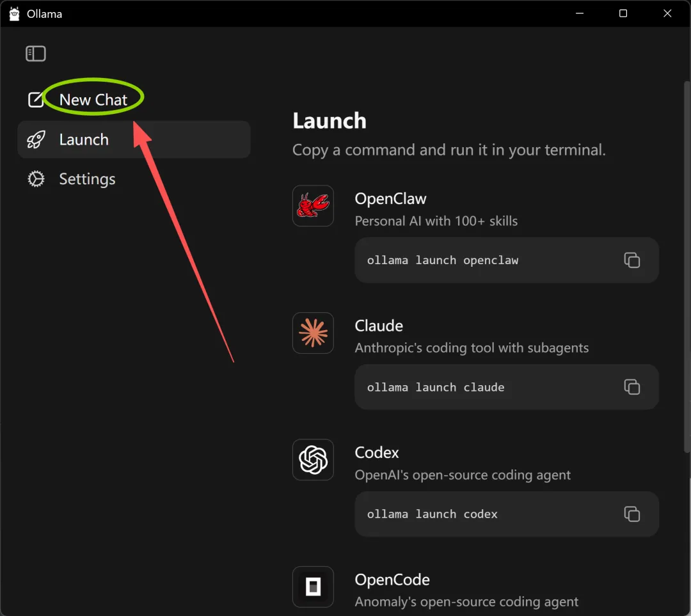Start a New Chat

click(x=93, y=100)
